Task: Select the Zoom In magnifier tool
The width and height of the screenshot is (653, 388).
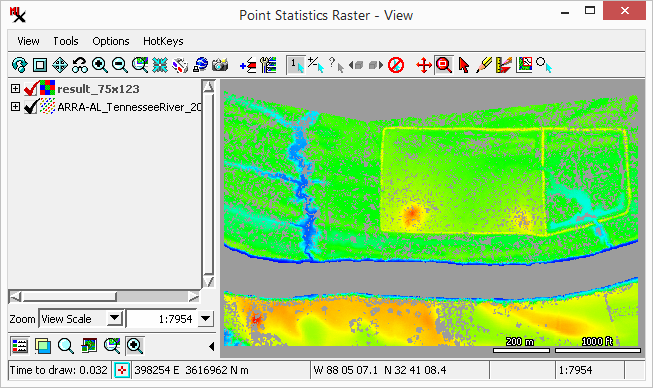Action: (100, 65)
